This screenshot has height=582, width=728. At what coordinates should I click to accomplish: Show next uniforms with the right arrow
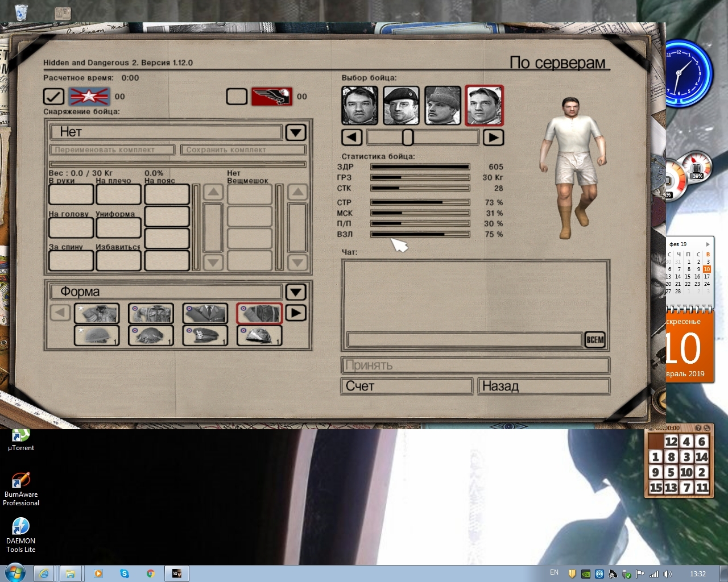(296, 313)
